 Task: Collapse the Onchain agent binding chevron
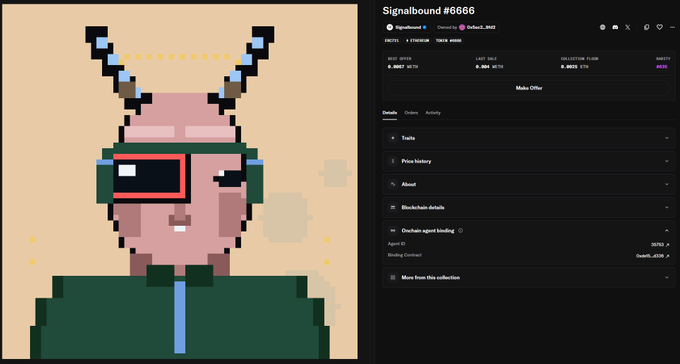(667, 231)
